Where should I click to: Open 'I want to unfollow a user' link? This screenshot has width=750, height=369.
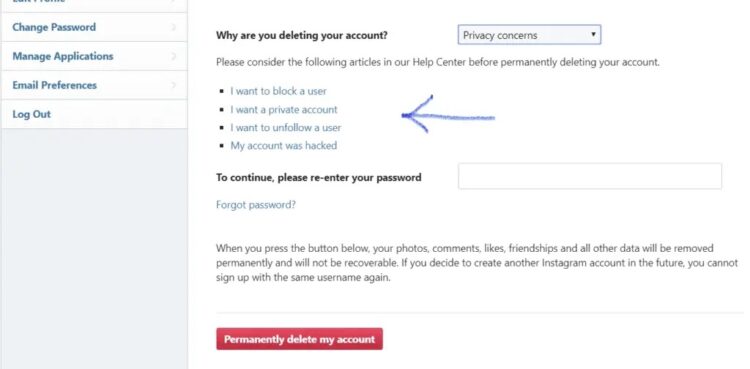pos(286,128)
